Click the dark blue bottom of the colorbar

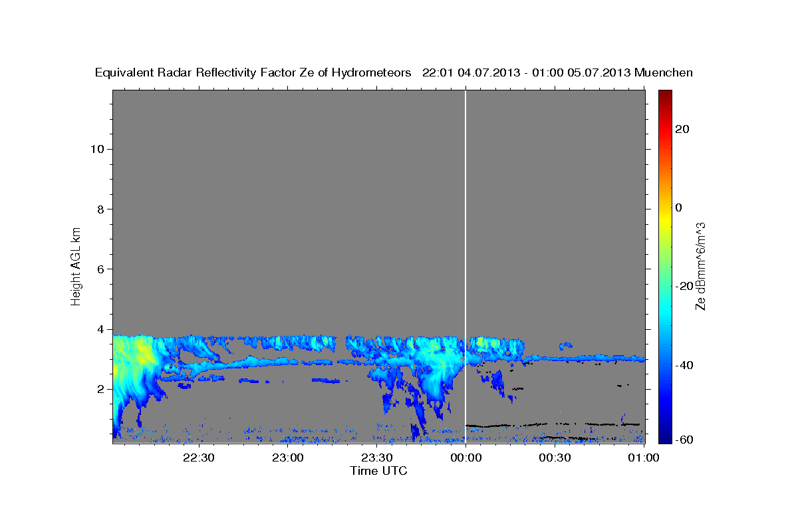(x=665, y=438)
